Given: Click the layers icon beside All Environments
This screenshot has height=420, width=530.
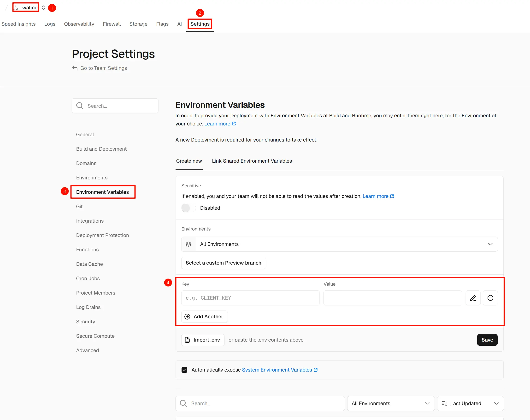Looking at the screenshot, I should pos(188,244).
